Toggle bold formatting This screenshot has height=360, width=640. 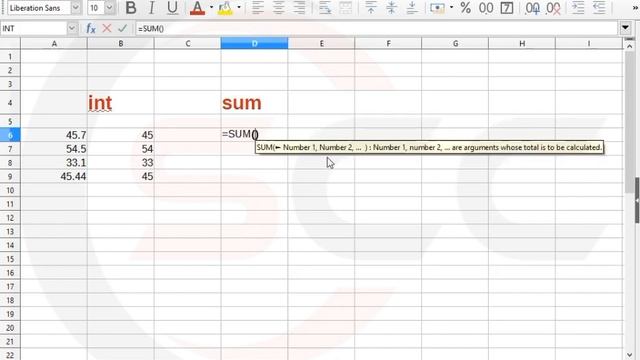pyautogui.click(x=131, y=8)
